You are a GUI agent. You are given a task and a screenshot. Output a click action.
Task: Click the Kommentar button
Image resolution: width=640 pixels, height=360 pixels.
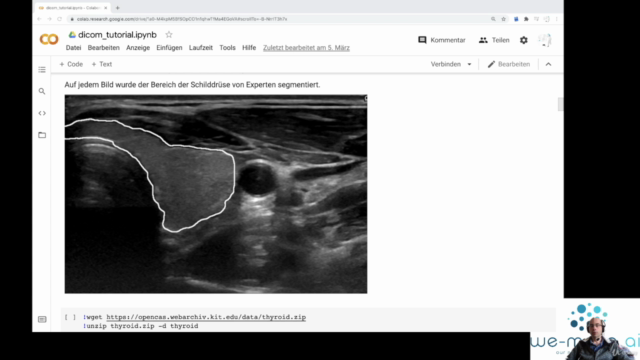pos(442,40)
